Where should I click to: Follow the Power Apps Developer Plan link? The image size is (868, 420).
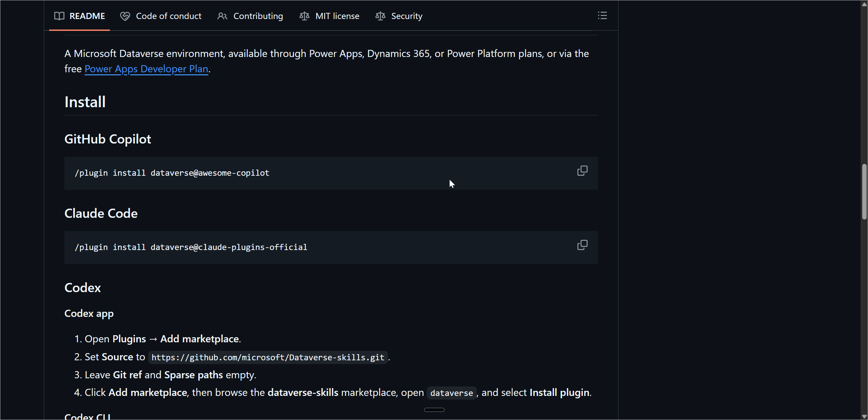[x=146, y=69]
